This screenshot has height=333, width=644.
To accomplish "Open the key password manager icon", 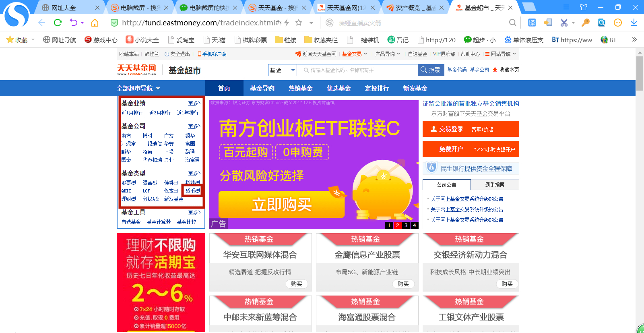I will click(586, 23).
